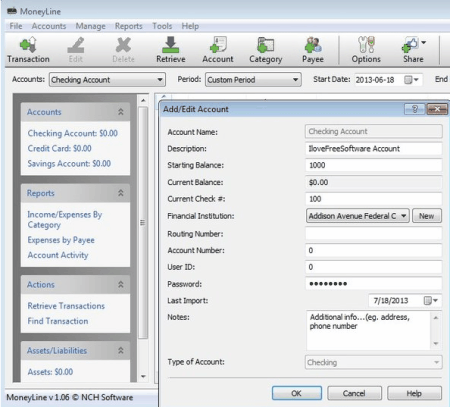Viewport: 450px width, 407px height.
Task: Open the Accounts menu
Action: pyautogui.click(x=49, y=26)
